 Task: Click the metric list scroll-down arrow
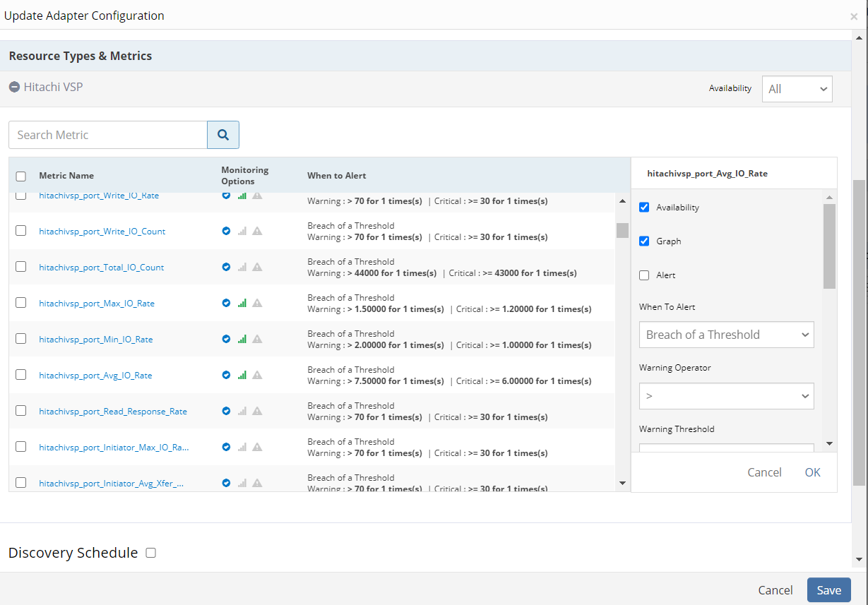pyautogui.click(x=622, y=483)
